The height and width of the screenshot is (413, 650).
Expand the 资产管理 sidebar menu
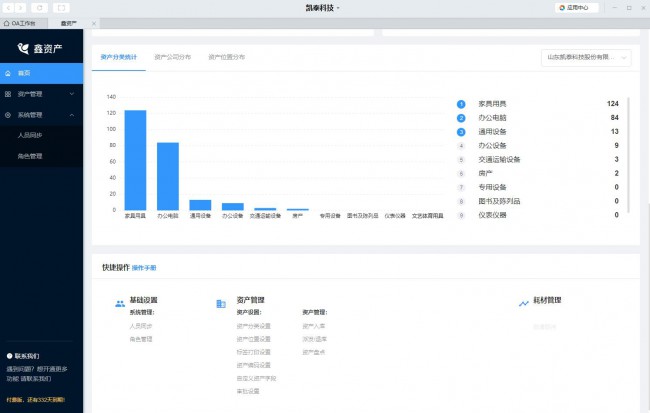72,94
